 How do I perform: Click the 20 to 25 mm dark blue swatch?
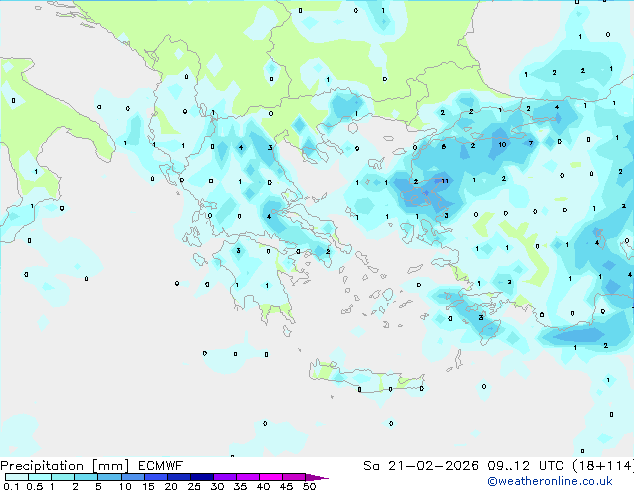point(179,477)
